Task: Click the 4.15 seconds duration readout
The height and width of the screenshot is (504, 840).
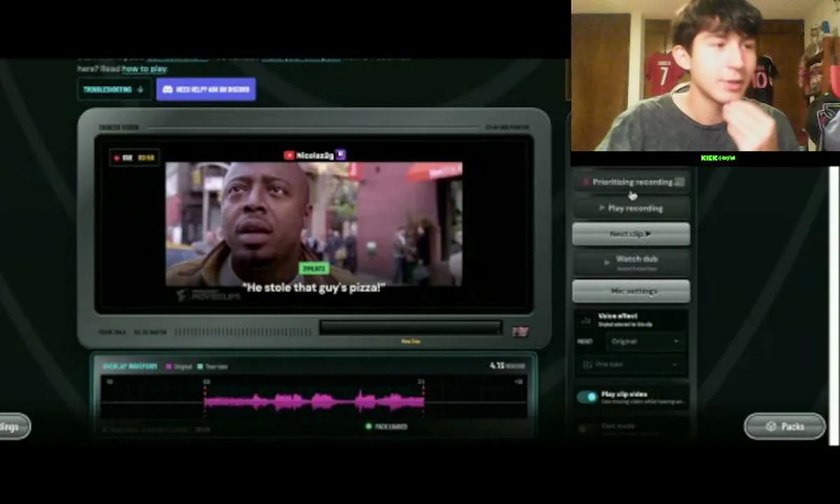Action: tap(507, 365)
